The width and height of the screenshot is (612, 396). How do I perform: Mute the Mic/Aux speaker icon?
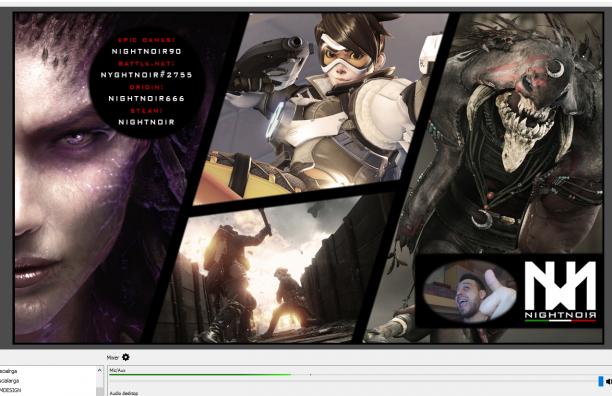click(609, 381)
